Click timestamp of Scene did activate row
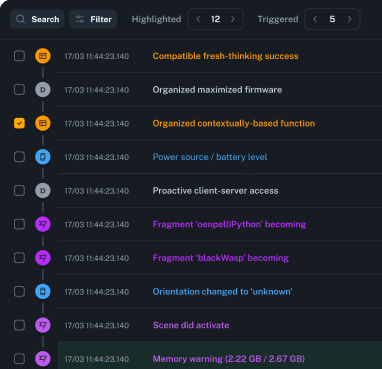 pos(97,326)
